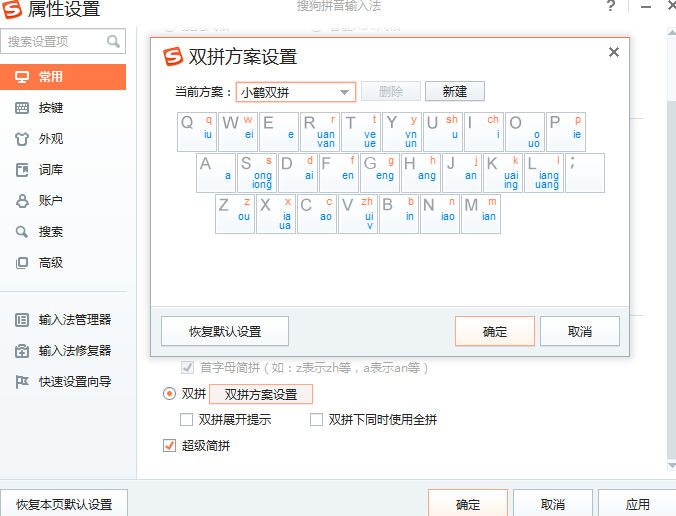Click the magnifier icon in the settings search box

(x=113, y=42)
